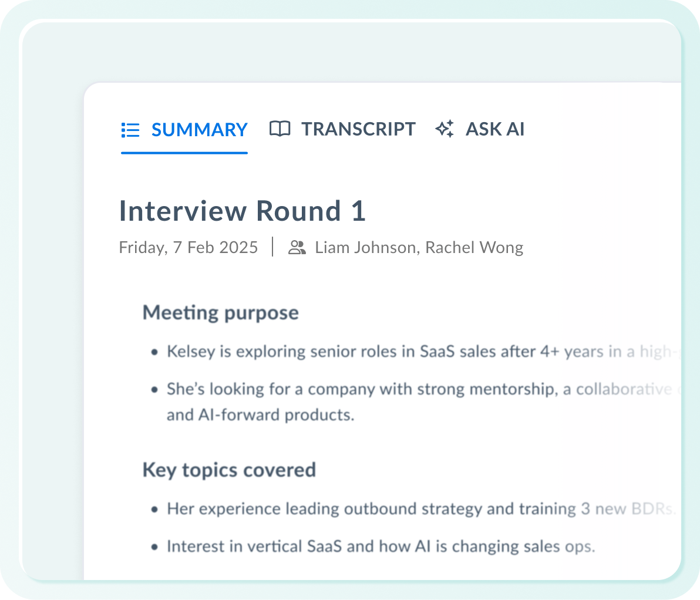Click the Summary list icon
This screenshot has height=600, width=700.
tap(130, 130)
